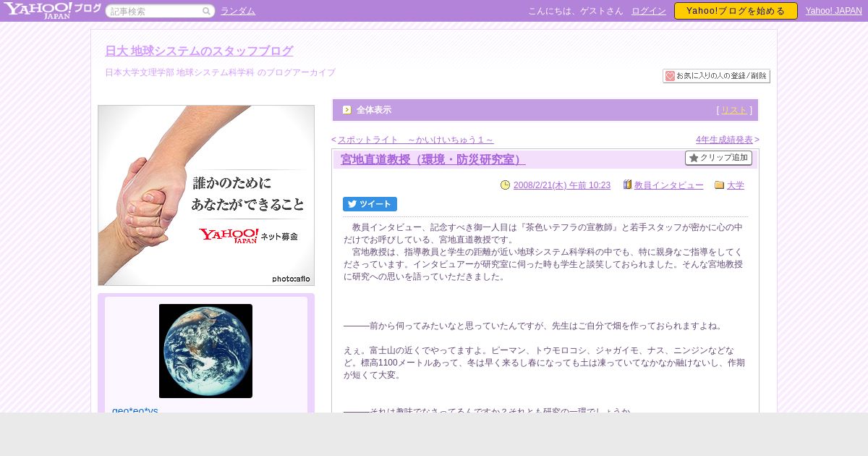Open profile name geo*eo*ys

[135, 410]
